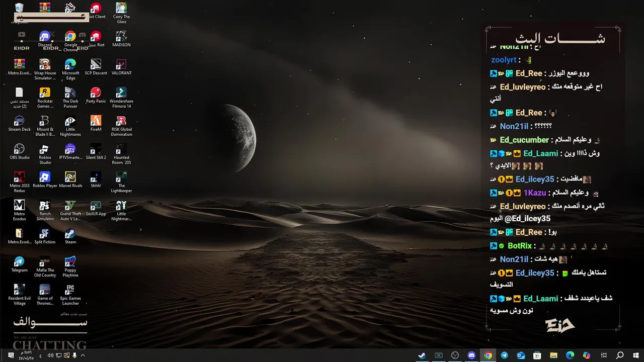Select the MADiSON game icon
The height and width of the screenshot is (362, 644).
[121, 39]
